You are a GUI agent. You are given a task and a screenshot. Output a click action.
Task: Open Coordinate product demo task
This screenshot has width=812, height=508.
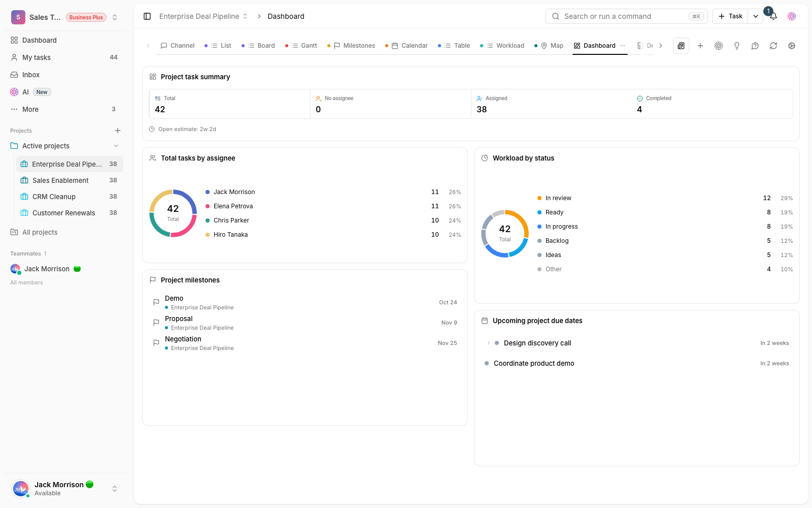pyautogui.click(x=637, y=363)
